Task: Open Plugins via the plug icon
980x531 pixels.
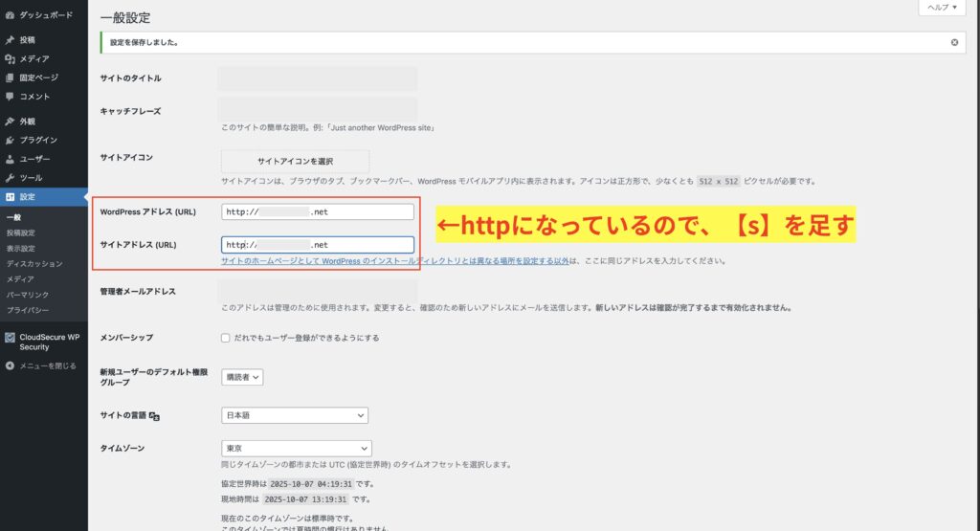Action: [x=10, y=140]
